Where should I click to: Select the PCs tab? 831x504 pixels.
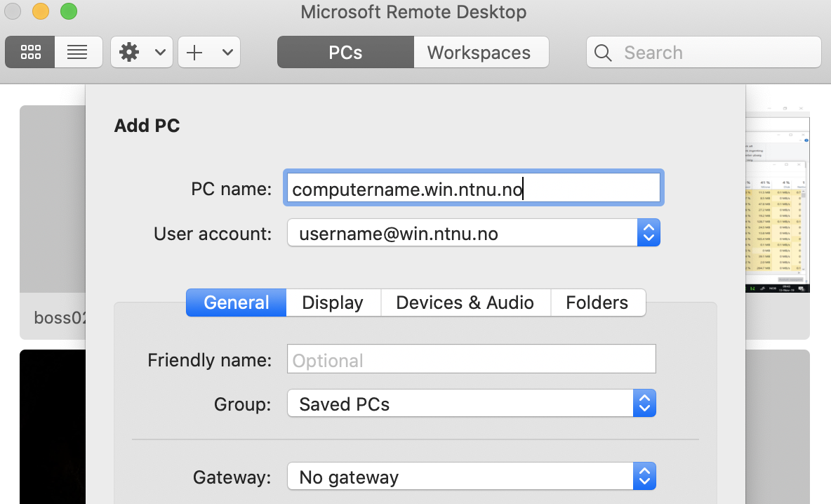(x=345, y=52)
